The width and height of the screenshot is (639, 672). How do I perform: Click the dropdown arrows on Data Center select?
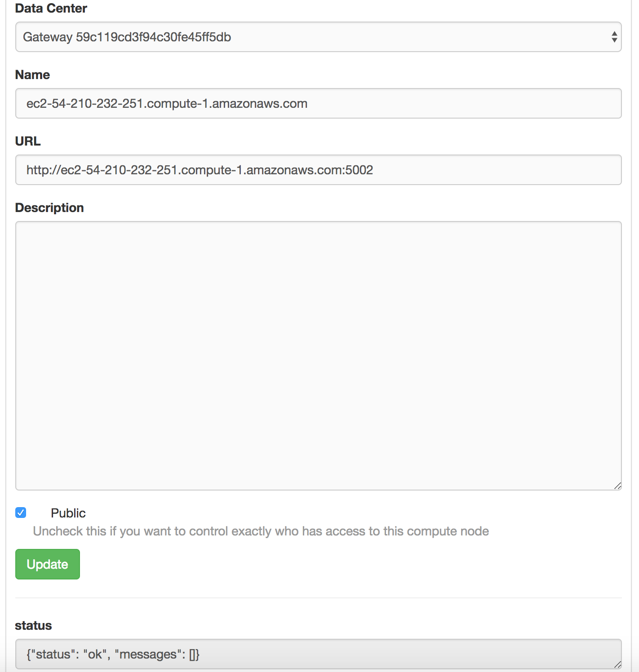click(614, 37)
